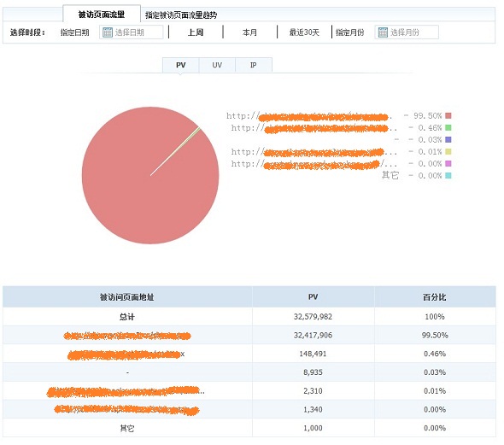504x445 pixels.
Task: Open the 选择日期 date picker field
Action: click(x=132, y=32)
